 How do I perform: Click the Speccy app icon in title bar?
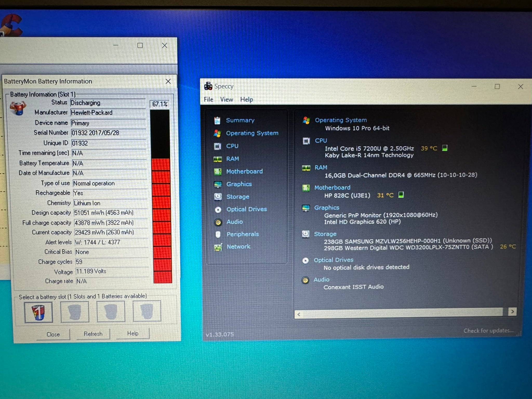(x=208, y=86)
